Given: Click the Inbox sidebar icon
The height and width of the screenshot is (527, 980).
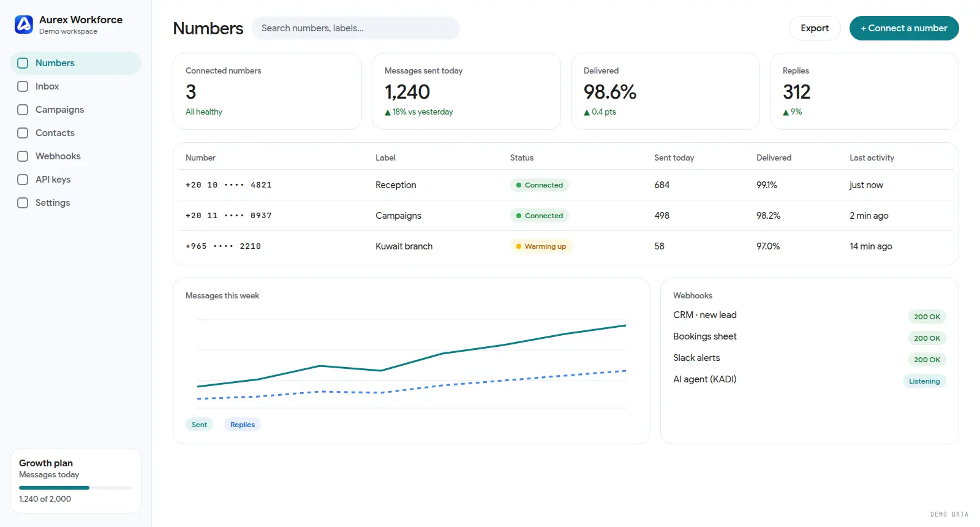Looking at the screenshot, I should click(x=23, y=86).
